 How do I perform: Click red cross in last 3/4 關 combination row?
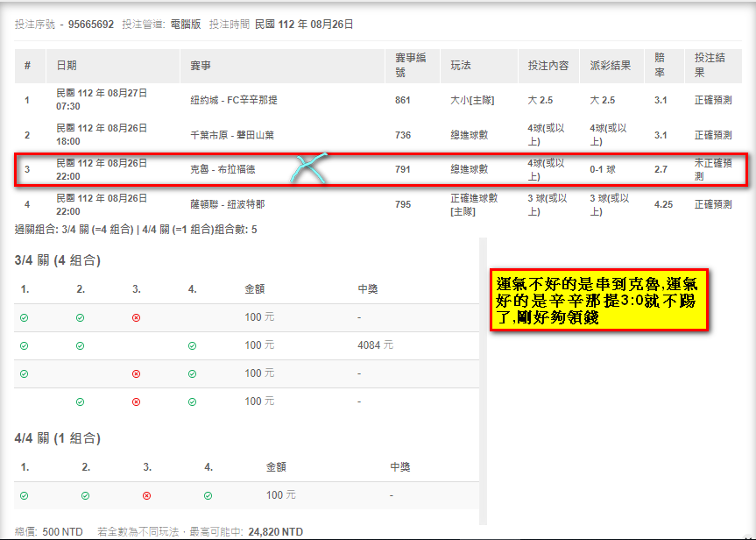[136, 402]
